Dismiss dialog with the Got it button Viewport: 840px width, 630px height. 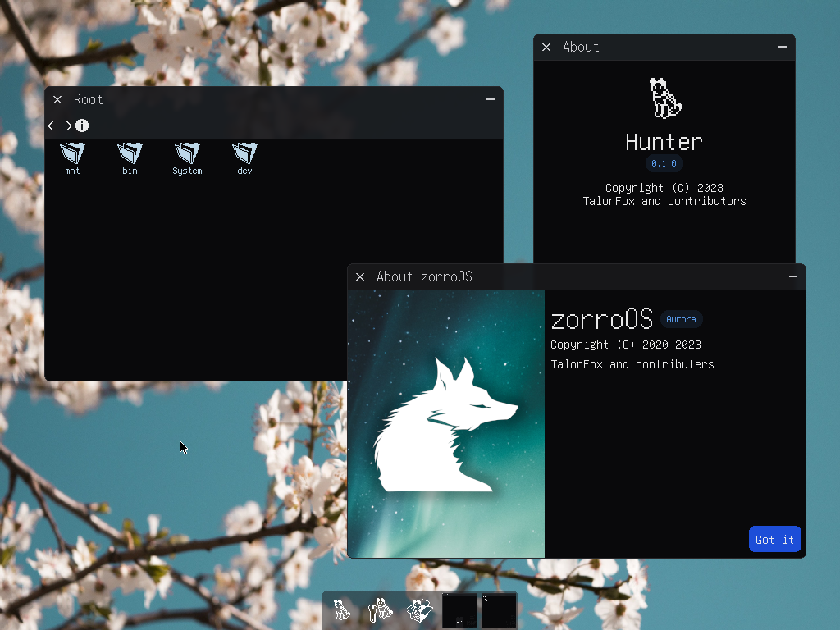click(774, 540)
